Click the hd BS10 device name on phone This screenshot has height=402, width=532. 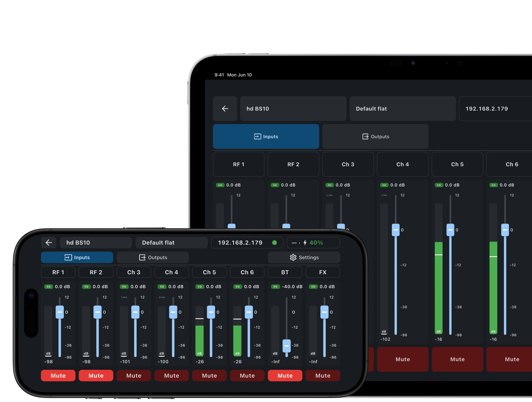pos(96,243)
